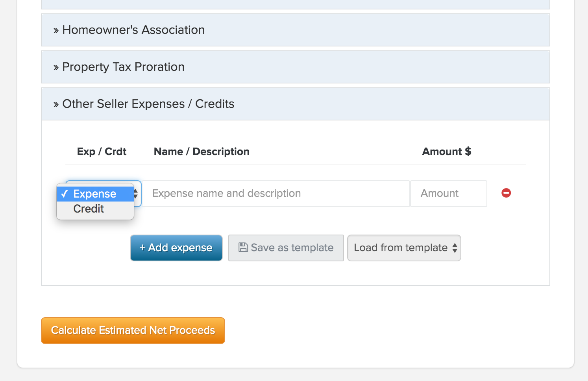Image resolution: width=588 pixels, height=381 pixels.
Task: Remove the expense row with red minus icon
Action: click(506, 193)
